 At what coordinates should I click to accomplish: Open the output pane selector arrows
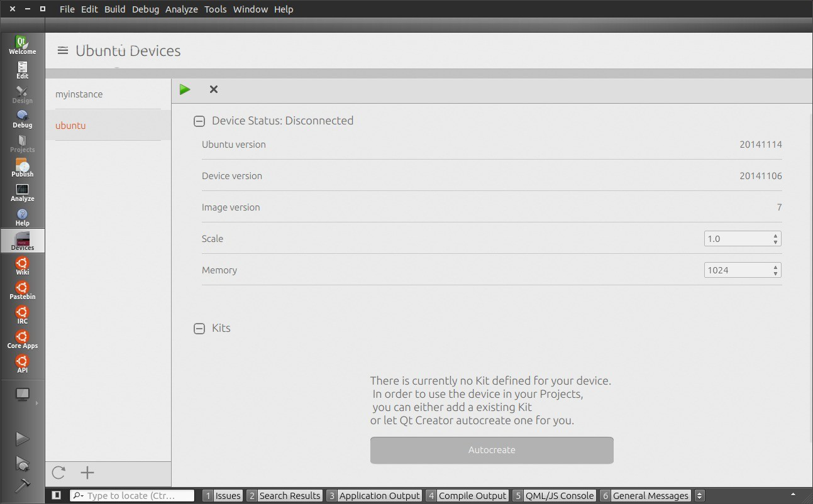coord(699,496)
